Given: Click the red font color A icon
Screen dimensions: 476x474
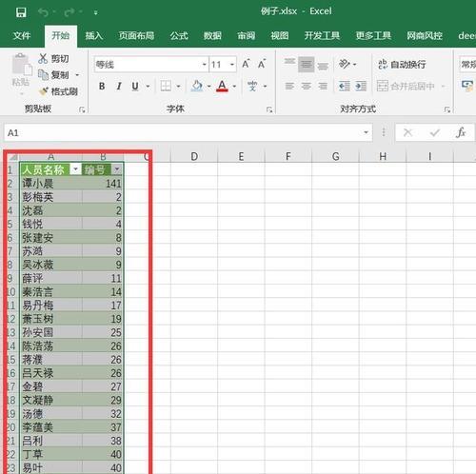Looking at the screenshot, I should coord(222,86).
